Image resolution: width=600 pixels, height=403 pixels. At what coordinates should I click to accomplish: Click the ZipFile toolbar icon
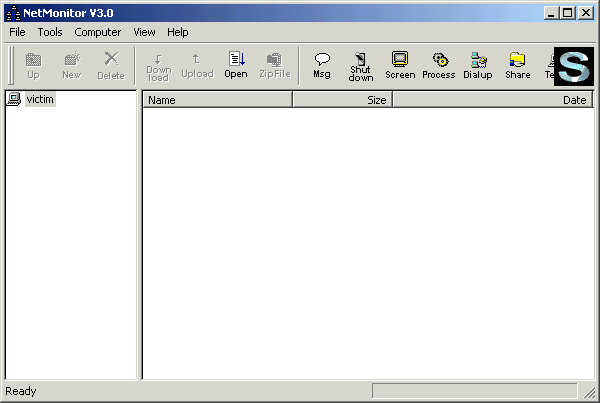pyautogui.click(x=273, y=66)
